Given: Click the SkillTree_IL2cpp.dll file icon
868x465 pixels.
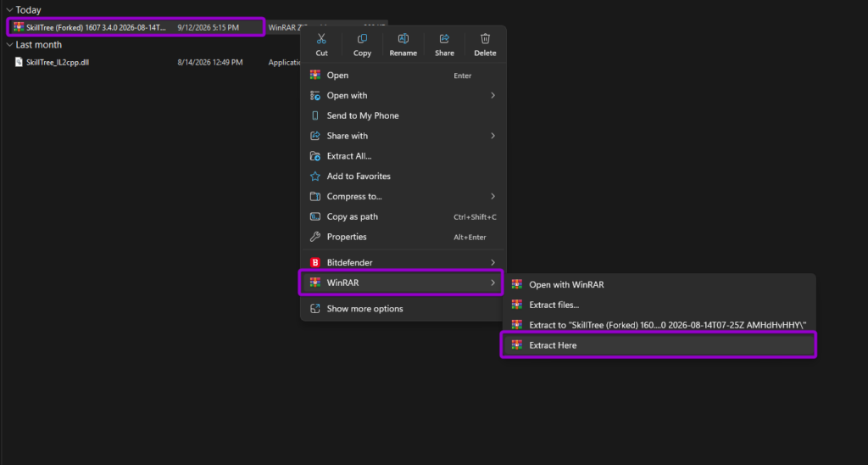Looking at the screenshot, I should 19,62.
